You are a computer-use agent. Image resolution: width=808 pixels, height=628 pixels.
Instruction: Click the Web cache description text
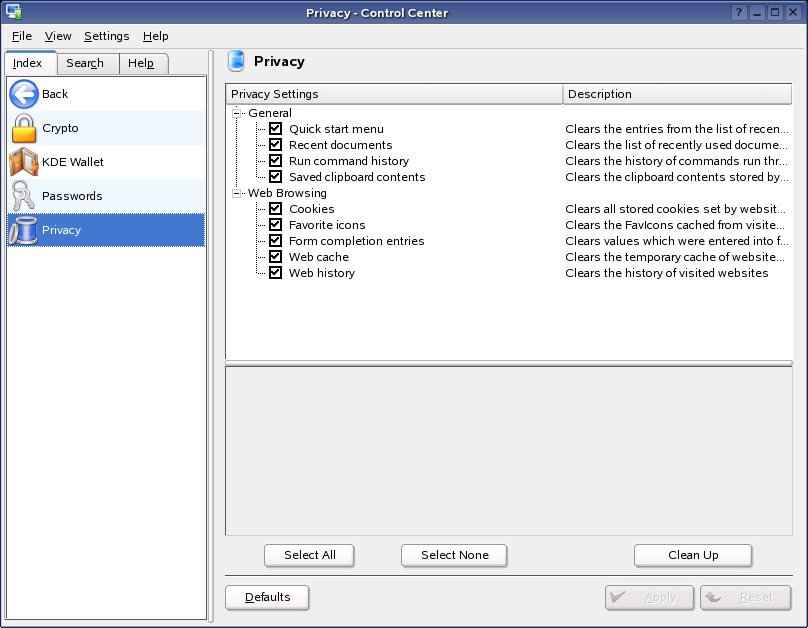click(x=675, y=257)
